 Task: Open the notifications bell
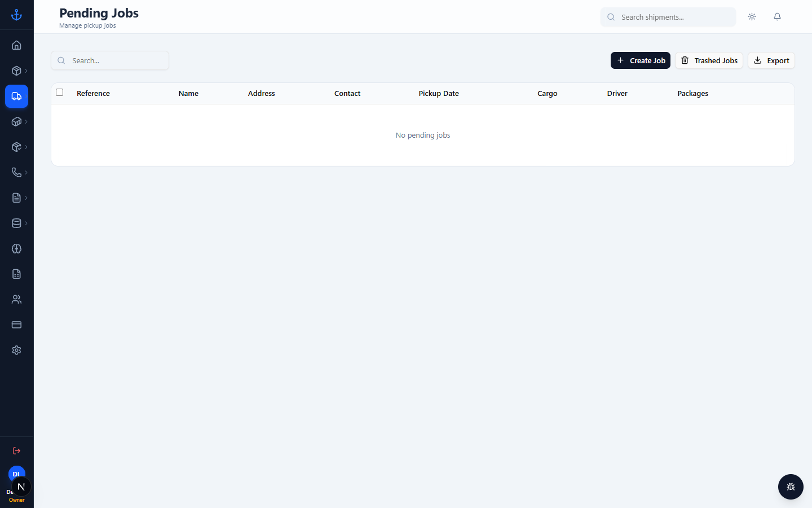[777, 17]
